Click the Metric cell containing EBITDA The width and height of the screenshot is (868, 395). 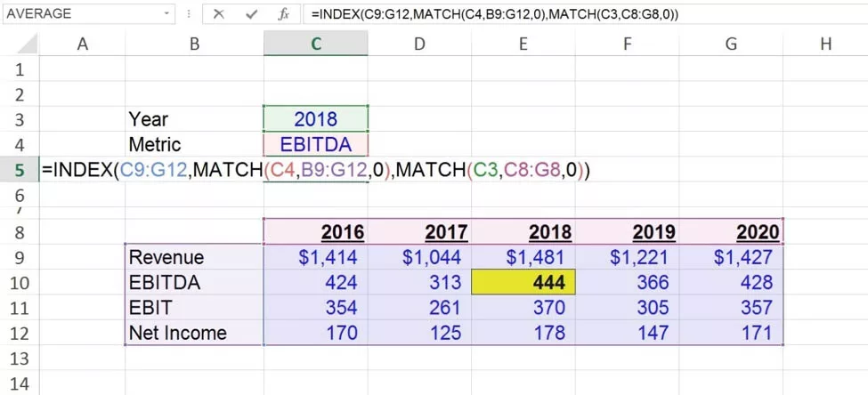pyautogui.click(x=316, y=144)
